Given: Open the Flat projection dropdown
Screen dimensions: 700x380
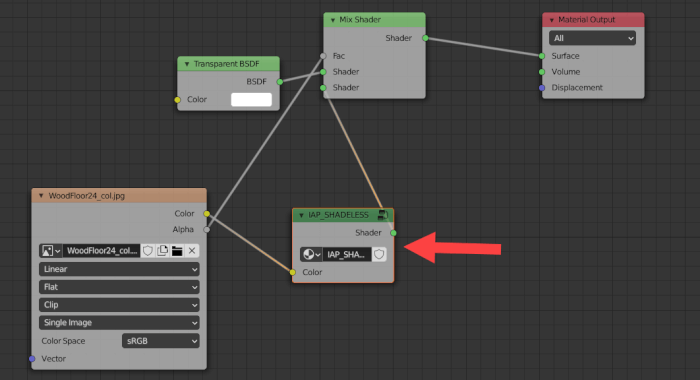Looking at the screenshot, I should click(x=119, y=287).
